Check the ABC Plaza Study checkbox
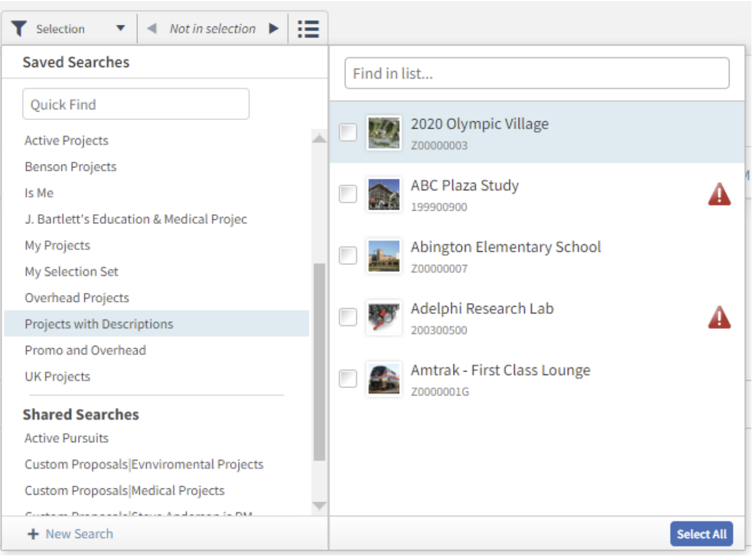752x560 pixels. 348,195
